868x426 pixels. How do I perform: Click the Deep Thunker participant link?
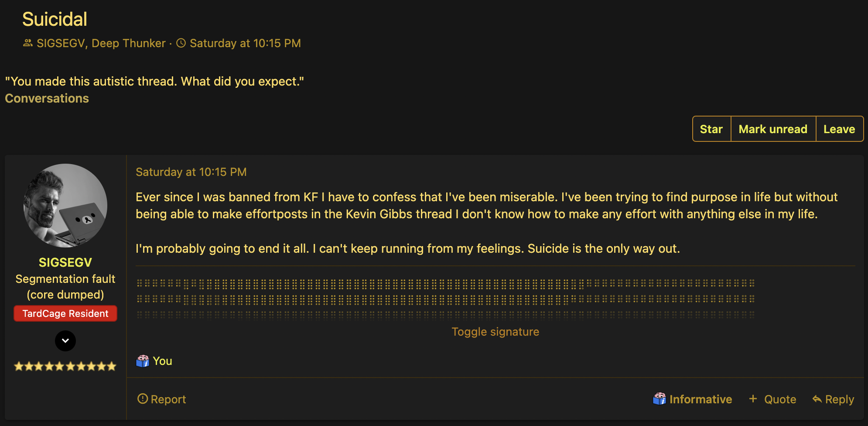(x=129, y=43)
